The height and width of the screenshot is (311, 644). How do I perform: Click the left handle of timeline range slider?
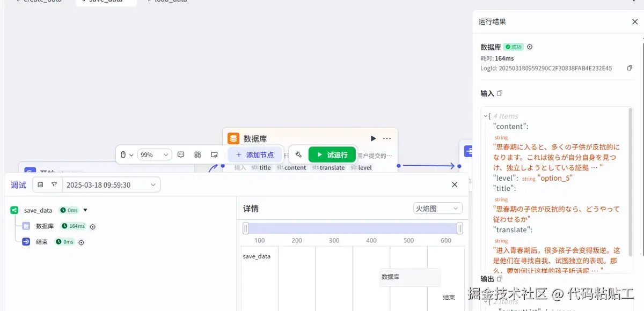coord(246,229)
